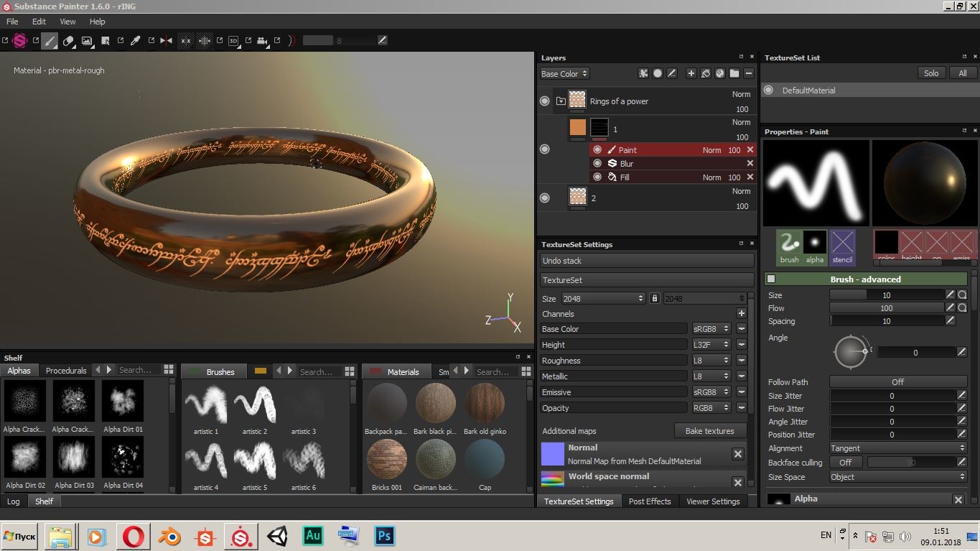This screenshot has height=551, width=980.
Task: Open the Alignment Tangent dropdown
Action: (898, 448)
